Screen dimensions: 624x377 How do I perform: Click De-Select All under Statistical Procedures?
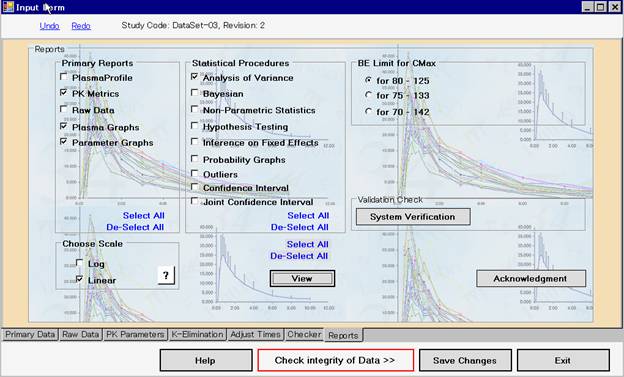click(300, 227)
